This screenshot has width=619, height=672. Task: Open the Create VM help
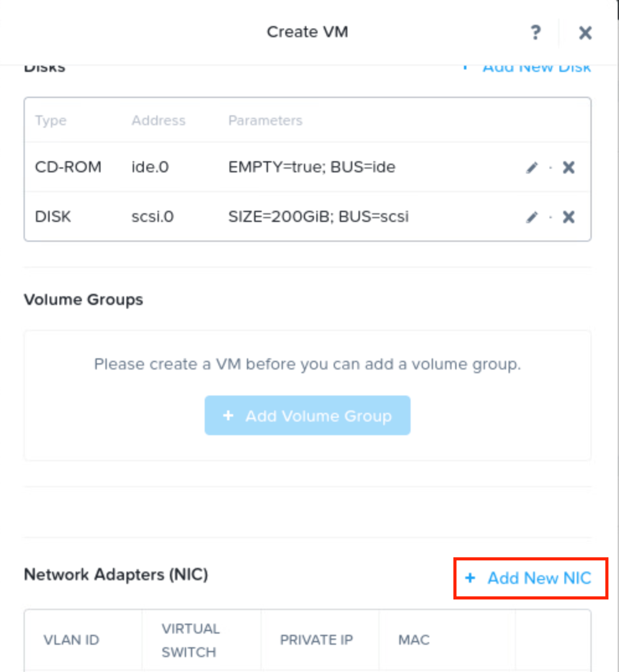coord(535,32)
